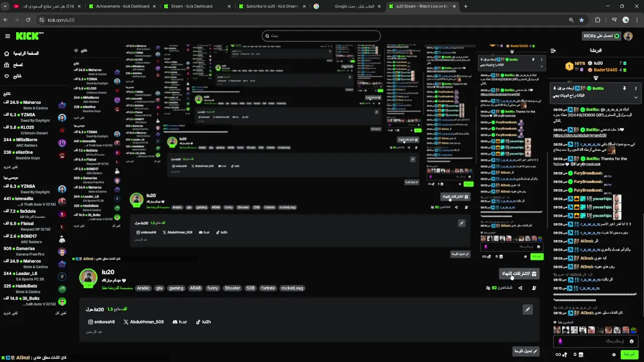Viewport: 644px width, 362px height.
Task: Open the pinned message three-dot menu
Action: pos(635,88)
